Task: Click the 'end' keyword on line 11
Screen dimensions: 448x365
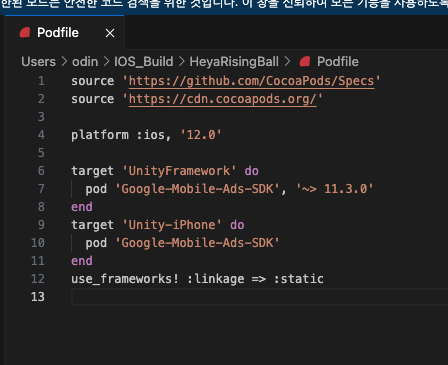Action: click(x=82, y=261)
